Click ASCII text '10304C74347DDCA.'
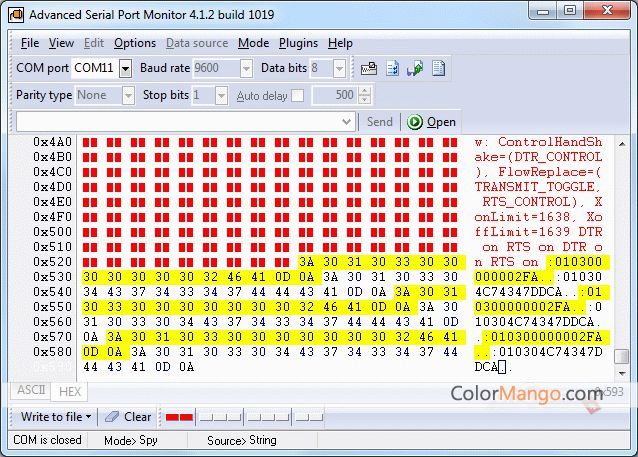Screen dimensions: 638x457 (x=538, y=322)
